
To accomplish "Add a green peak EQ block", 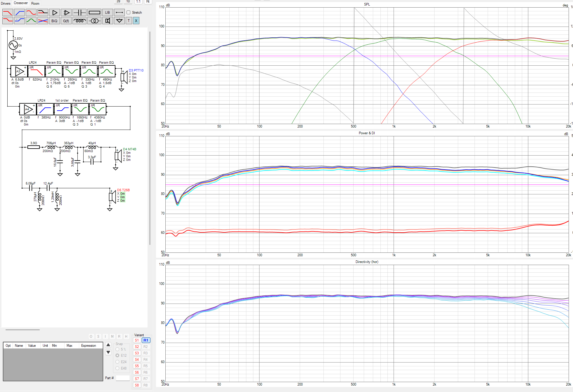I will click(31, 21).
